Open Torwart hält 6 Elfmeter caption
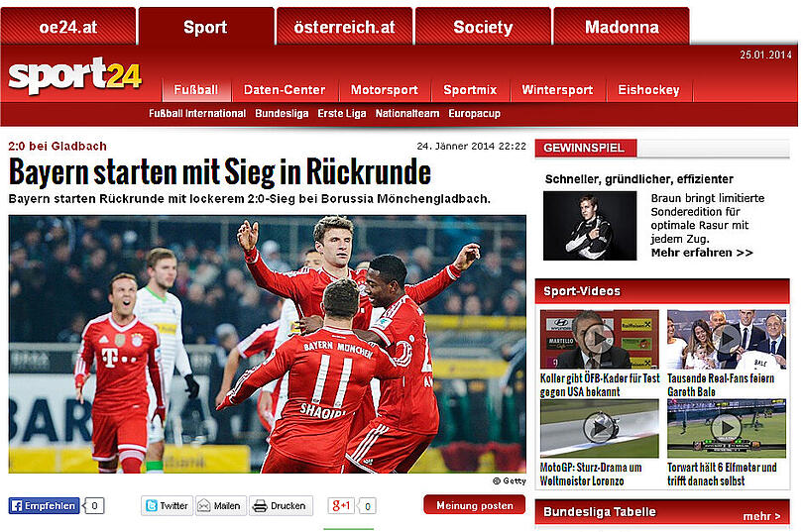805x532 pixels. [722, 475]
